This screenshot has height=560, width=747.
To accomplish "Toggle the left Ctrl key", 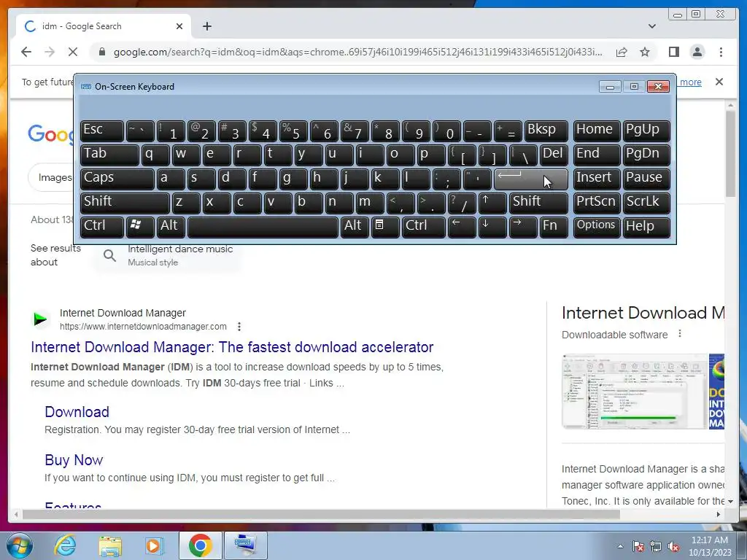I will click(x=102, y=227).
